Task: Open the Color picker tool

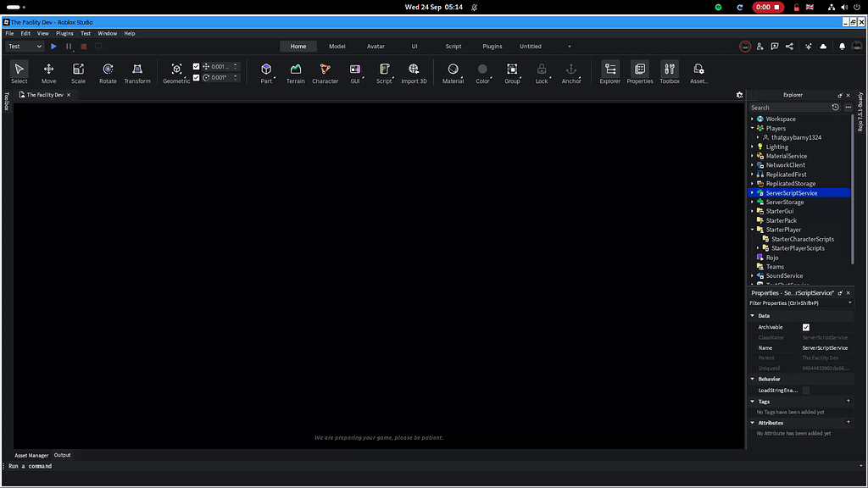Action: [x=482, y=73]
